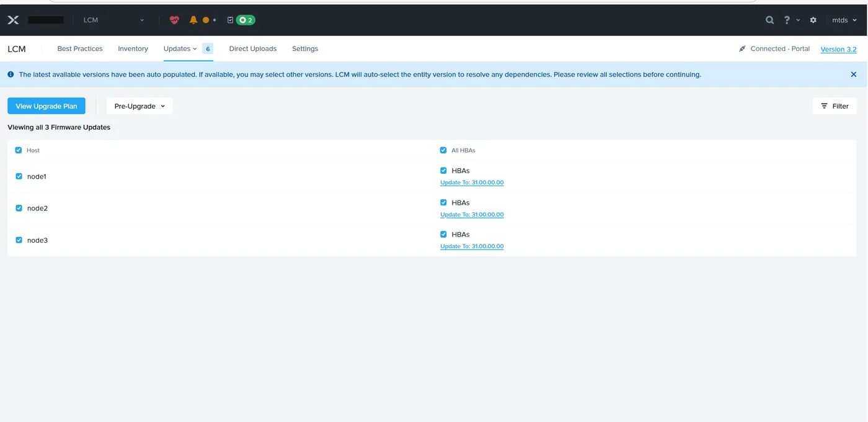This screenshot has width=868, height=422.
Task: Click the LCM page title
Action: tap(17, 49)
